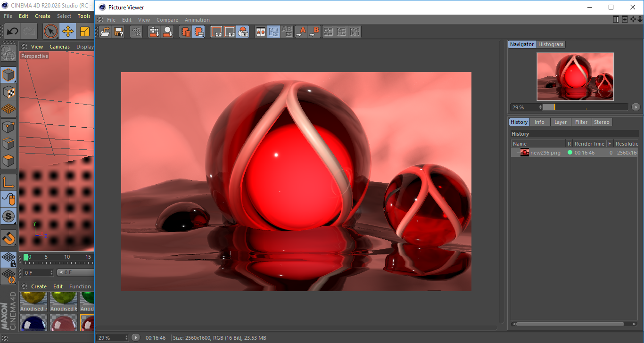Click the green timeline marker at frame 0
This screenshot has height=343, width=644.
click(x=26, y=257)
